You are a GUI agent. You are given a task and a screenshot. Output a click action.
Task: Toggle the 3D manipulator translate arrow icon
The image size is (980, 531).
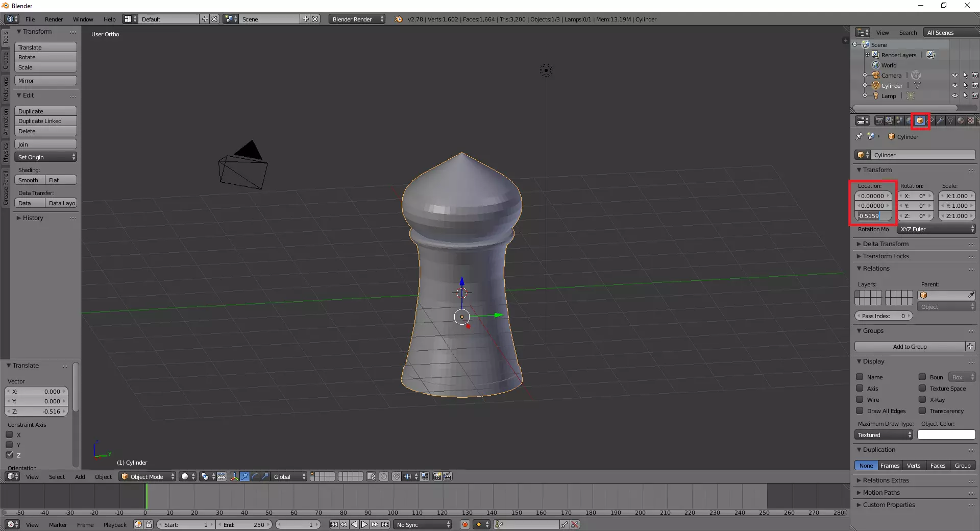[244, 476]
